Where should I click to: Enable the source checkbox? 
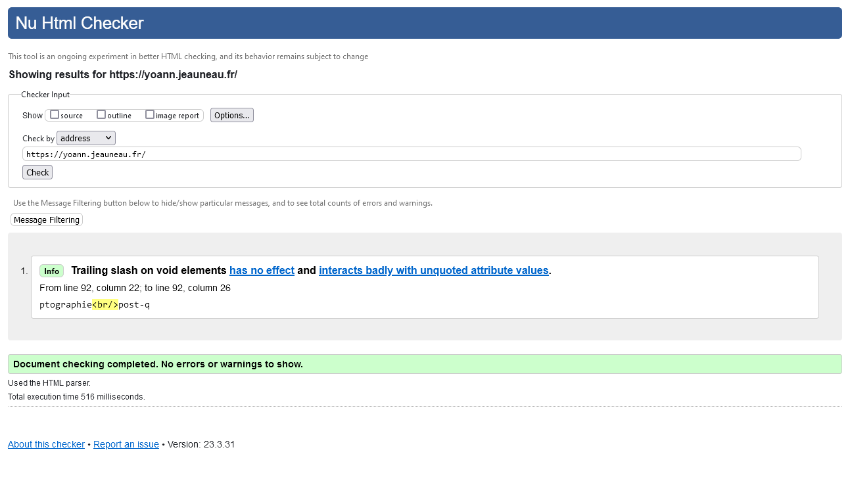(55, 114)
